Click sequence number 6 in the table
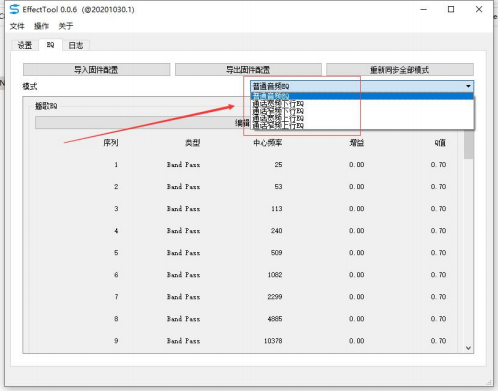 click(x=116, y=275)
